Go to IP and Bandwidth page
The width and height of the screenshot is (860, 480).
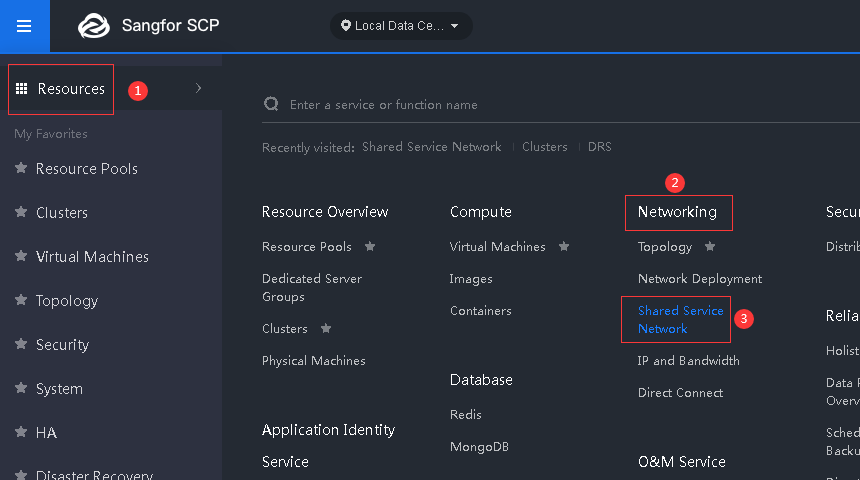click(688, 361)
